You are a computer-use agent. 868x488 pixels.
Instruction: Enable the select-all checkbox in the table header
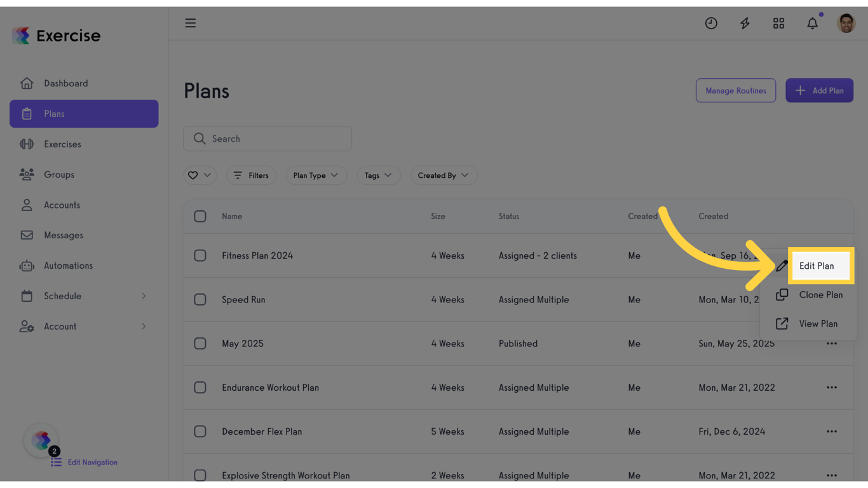[200, 216]
